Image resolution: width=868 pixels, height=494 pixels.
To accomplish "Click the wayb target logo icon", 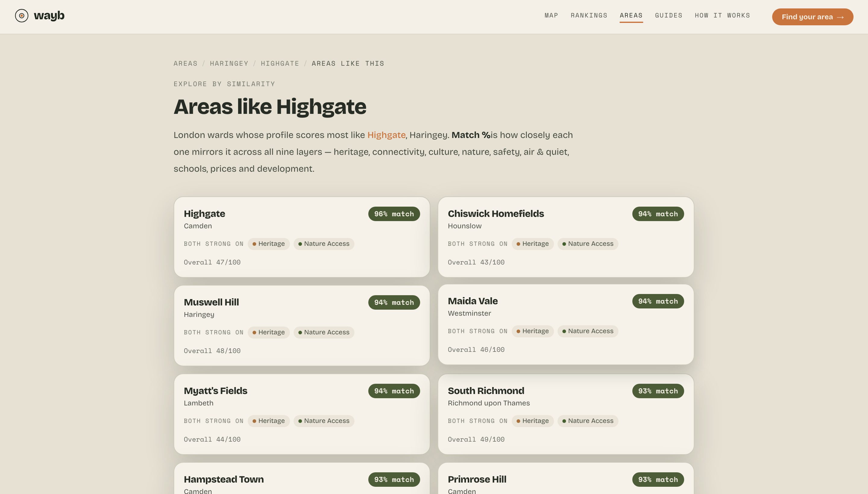I will (x=21, y=16).
